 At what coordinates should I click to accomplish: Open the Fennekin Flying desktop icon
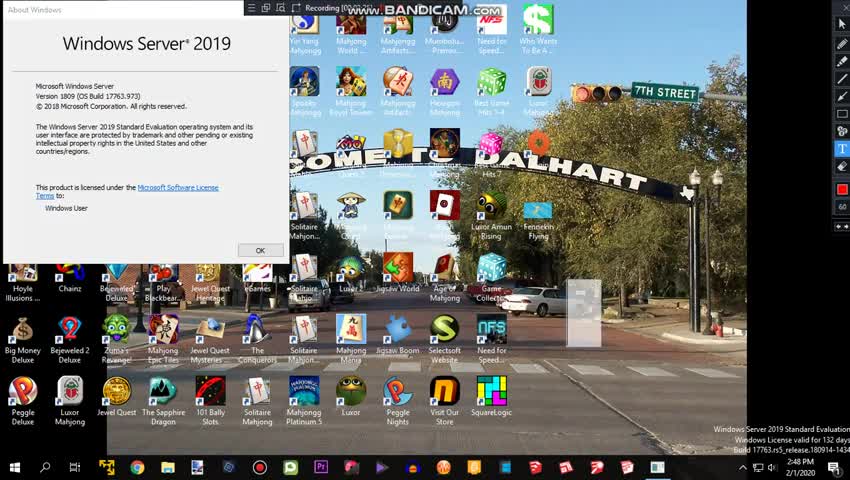pyautogui.click(x=538, y=220)
